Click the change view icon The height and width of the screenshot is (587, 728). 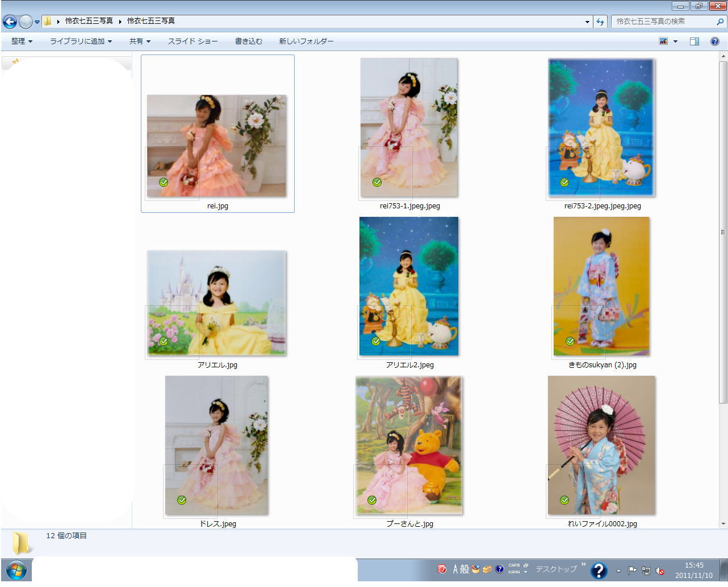(663, 41)
